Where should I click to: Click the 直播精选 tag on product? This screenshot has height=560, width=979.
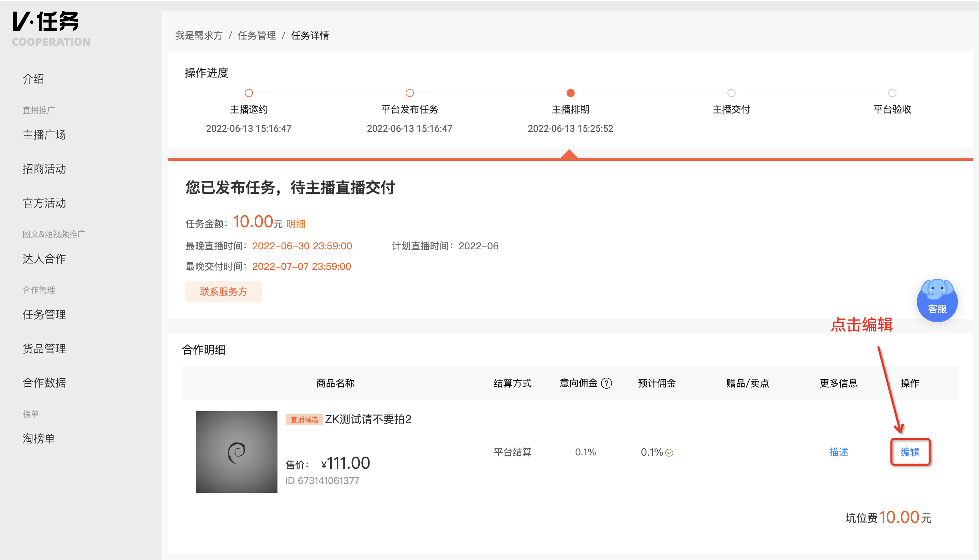pyautogui.click(x=304, y=420)
